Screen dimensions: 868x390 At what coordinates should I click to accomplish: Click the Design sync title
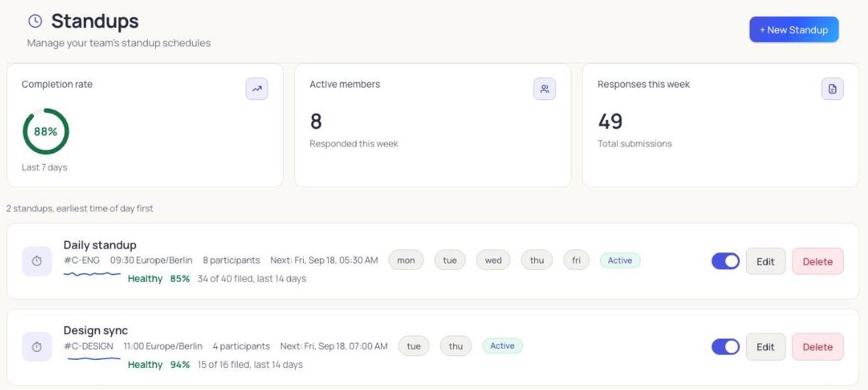(x=96, y=330)
